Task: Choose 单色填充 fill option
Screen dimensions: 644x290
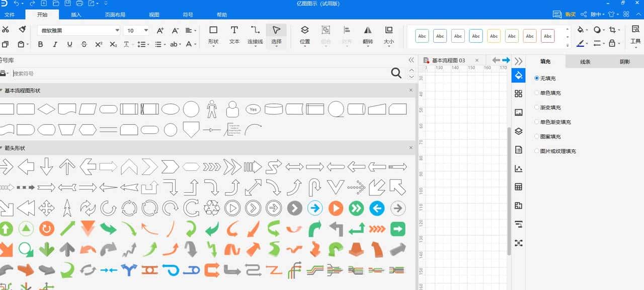Action: pos(537,93)
